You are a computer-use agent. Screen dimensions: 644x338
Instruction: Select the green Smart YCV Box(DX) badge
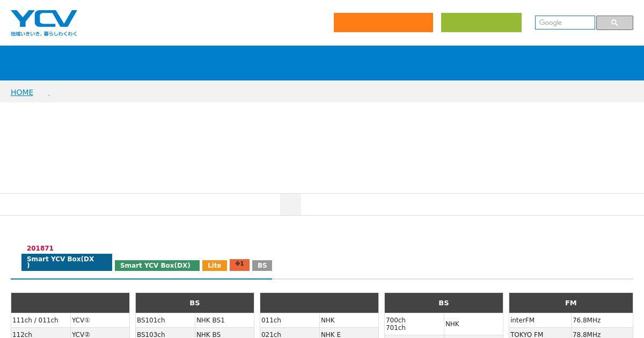157,266
